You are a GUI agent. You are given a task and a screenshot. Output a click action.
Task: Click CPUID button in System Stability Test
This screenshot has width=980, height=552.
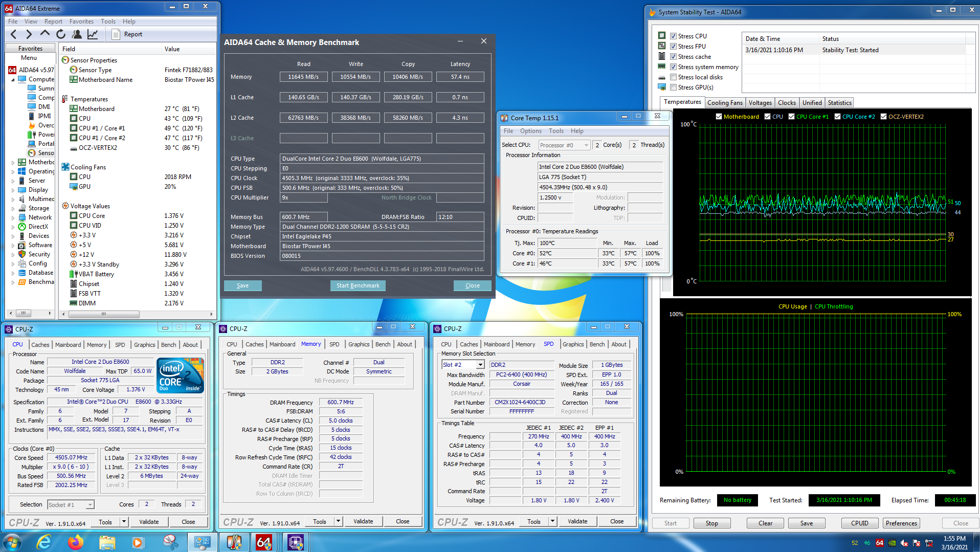(x=860, y=523)
